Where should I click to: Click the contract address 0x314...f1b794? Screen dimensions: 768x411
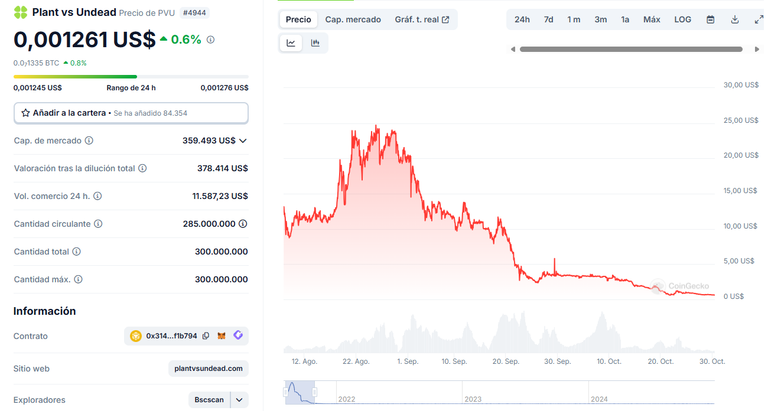171,336
